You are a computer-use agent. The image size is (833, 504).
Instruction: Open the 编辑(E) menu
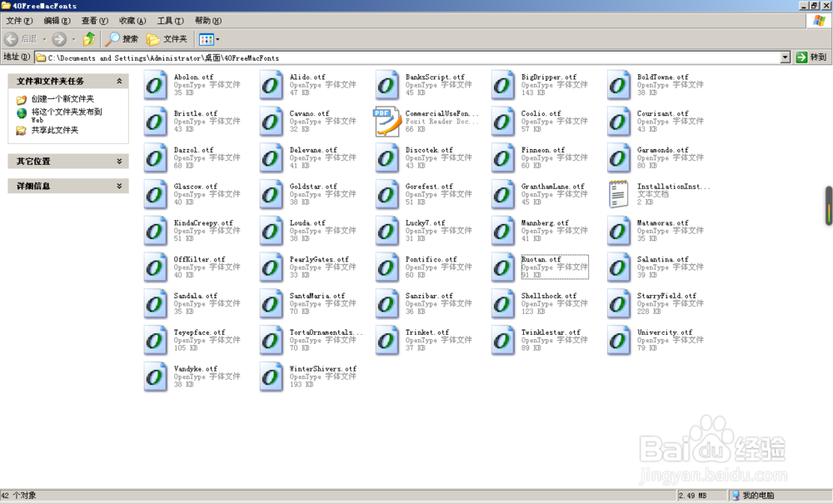click(x=57, y=21)
